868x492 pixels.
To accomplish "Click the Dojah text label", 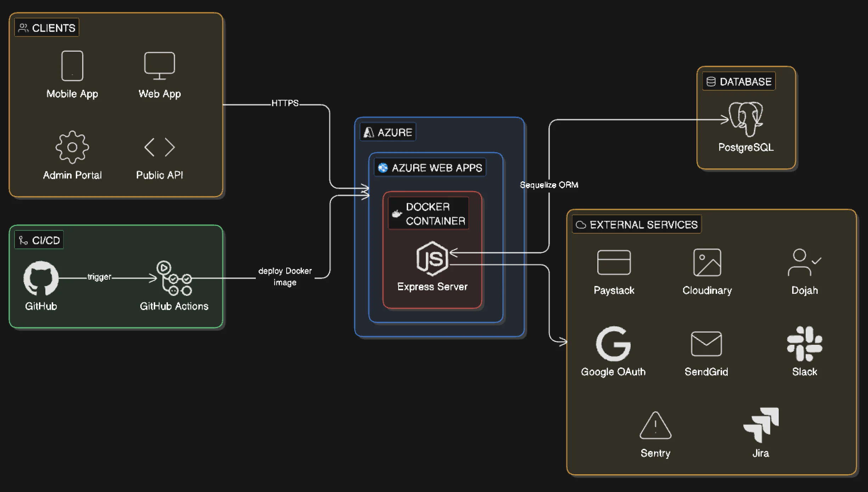I will tap(805, 290).
